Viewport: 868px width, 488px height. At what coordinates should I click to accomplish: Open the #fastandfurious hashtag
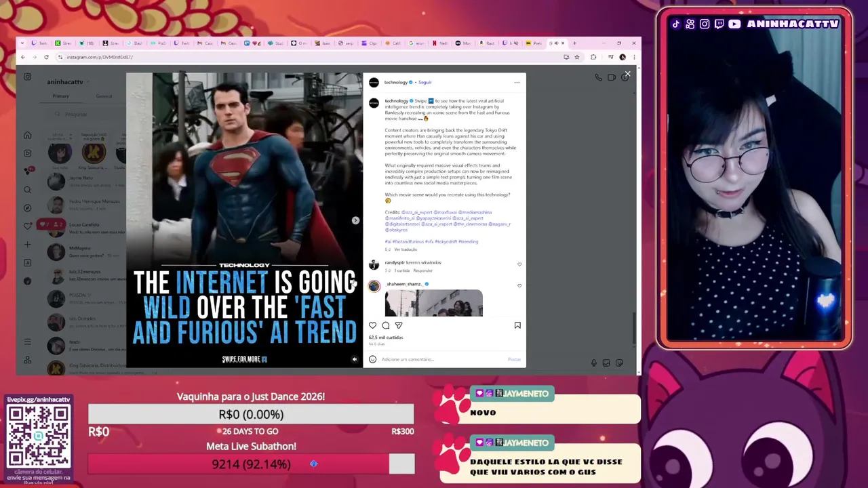407,241
